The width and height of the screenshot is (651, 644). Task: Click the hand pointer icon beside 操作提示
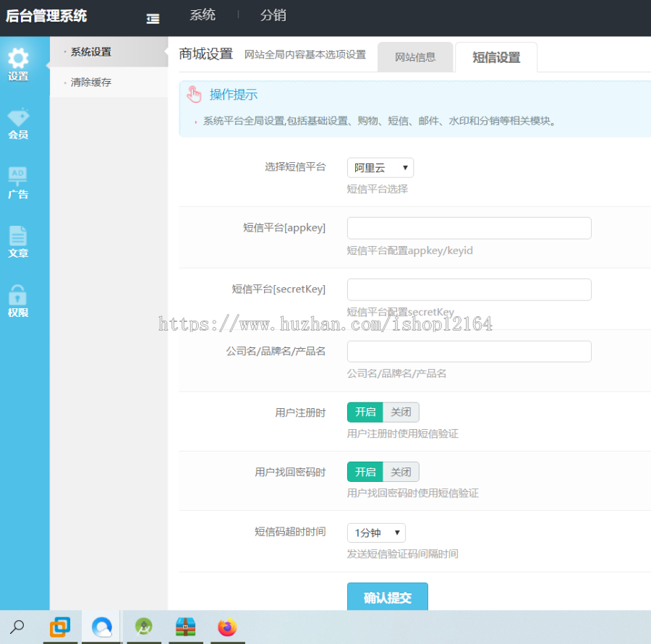coord(194,93)
